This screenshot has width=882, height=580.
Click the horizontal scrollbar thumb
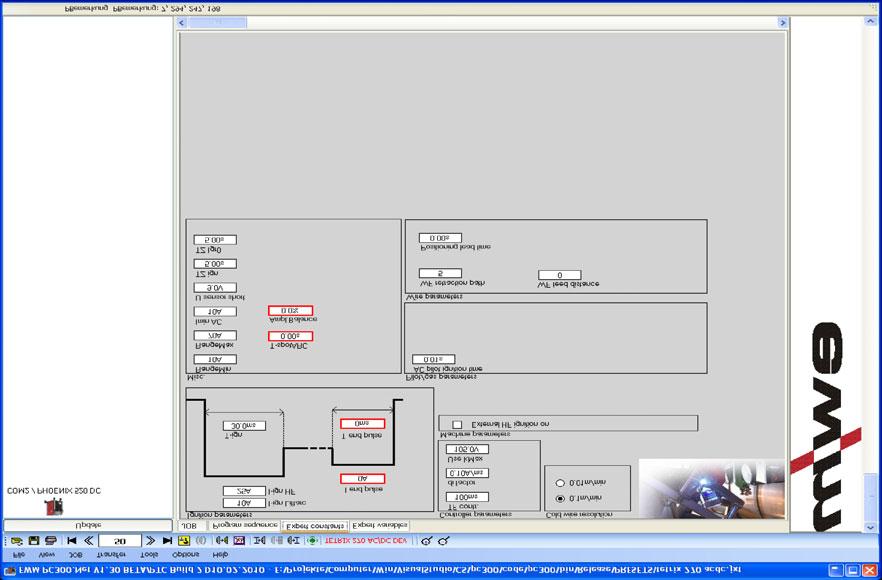click(217, 23)
